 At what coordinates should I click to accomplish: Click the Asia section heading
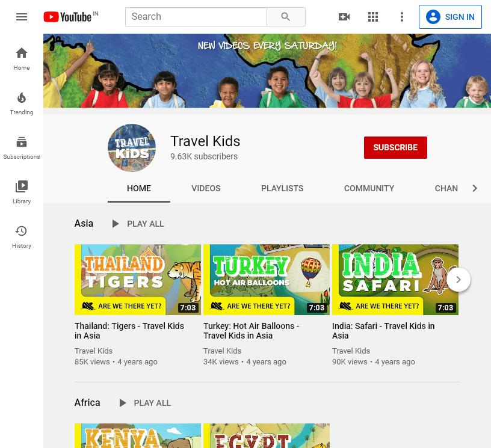(x=84, y=223)
